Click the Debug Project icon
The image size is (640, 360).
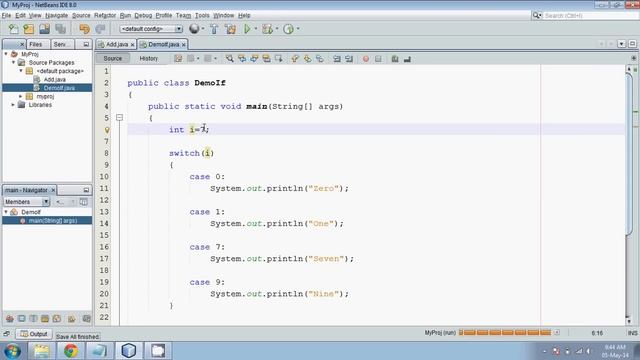coord(268,29)
